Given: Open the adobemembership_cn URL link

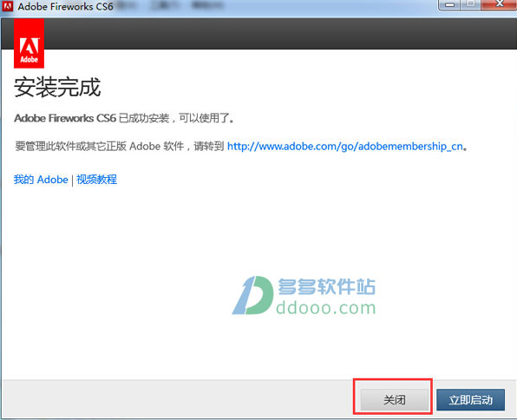Looking at the screenshot, I should [345, 146].
